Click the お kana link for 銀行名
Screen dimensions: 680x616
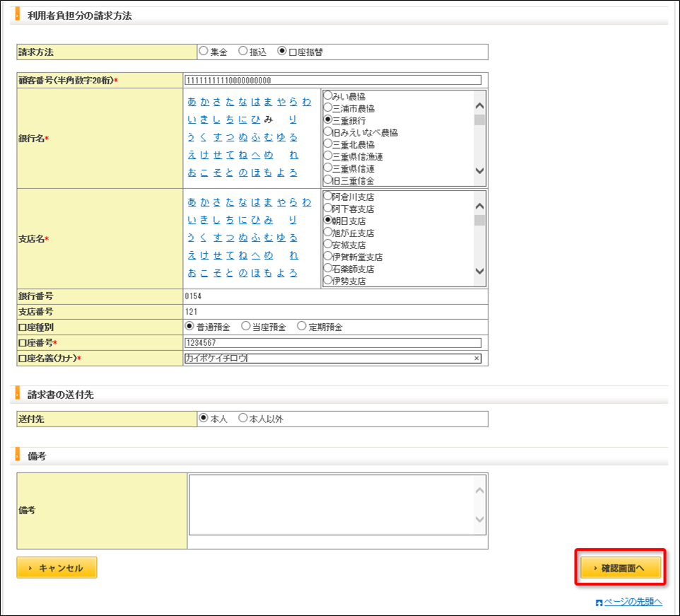[x=192, y=173]
